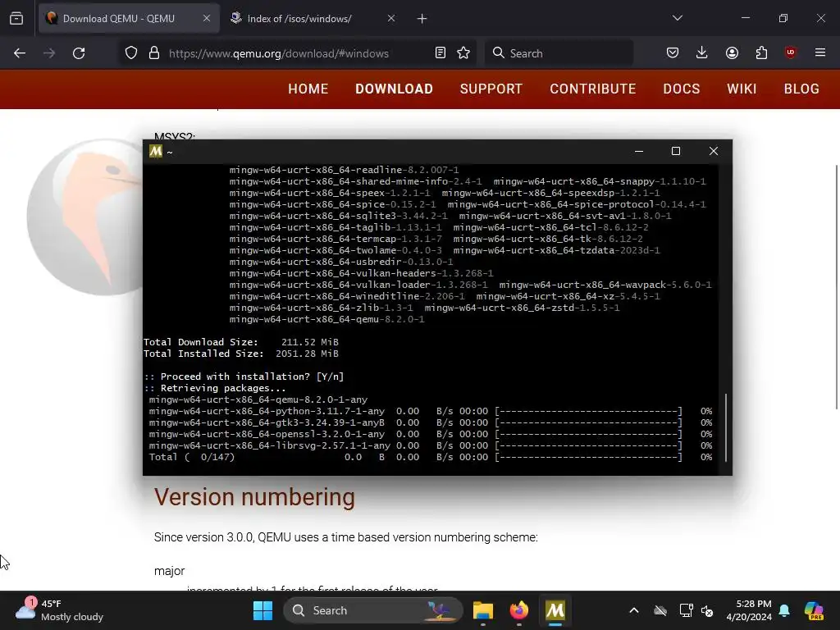The width and height of the screenshot is (840, 630).
Task: Click the 'Proceed with installation? [Y/n]' line
Action: [x=244, y=377]
